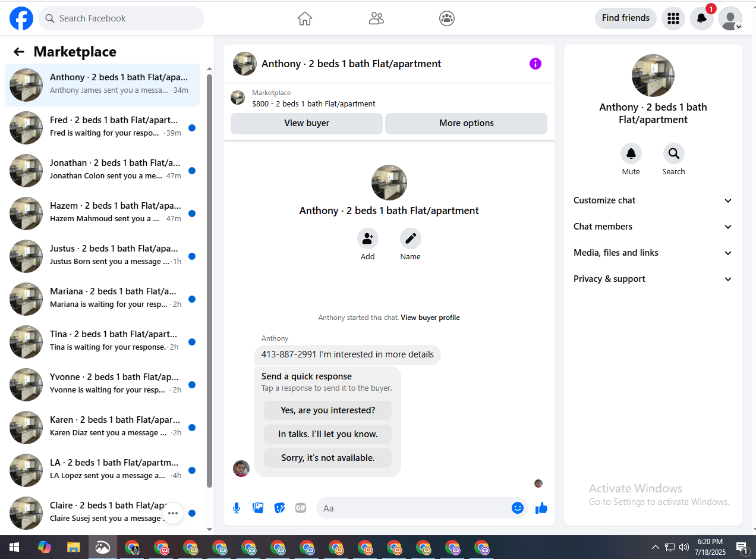Expand Privacy & support section
Screen dimensions: 756x559
pos(653,279)
